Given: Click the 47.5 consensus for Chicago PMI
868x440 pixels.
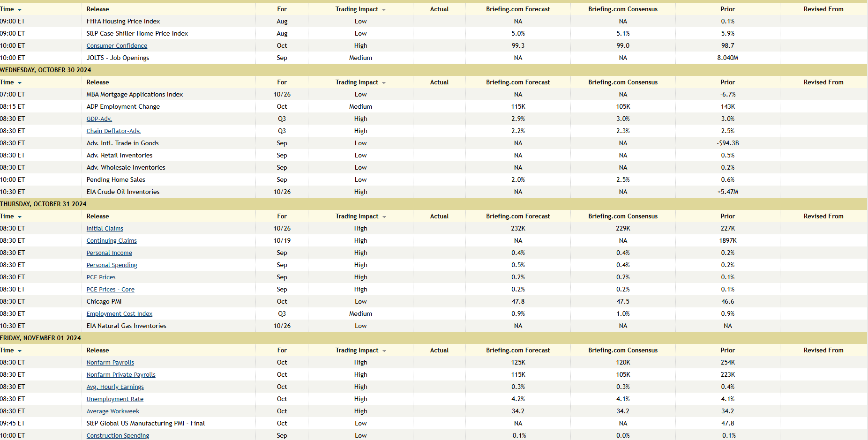Looking at the screenshot, I should (623, 301).
